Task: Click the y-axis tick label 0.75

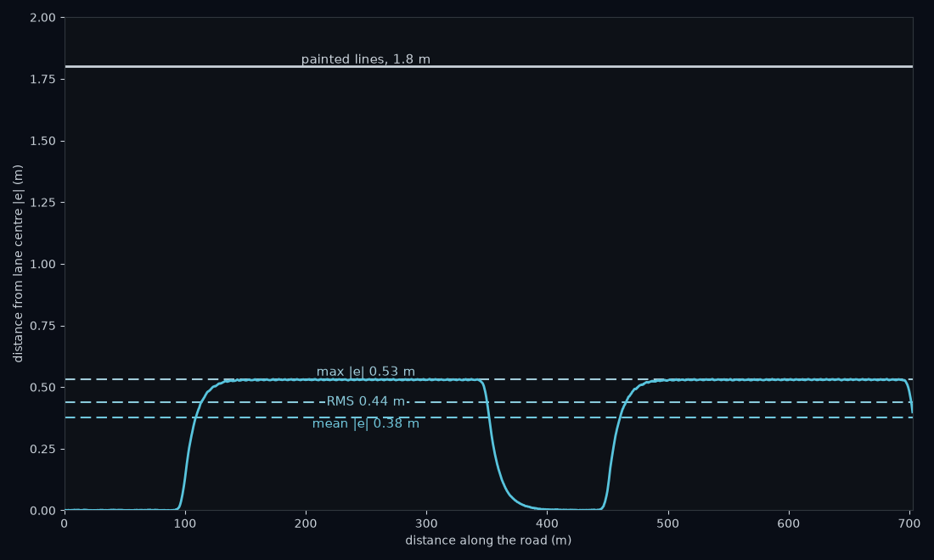Action: tap(43, 326)
